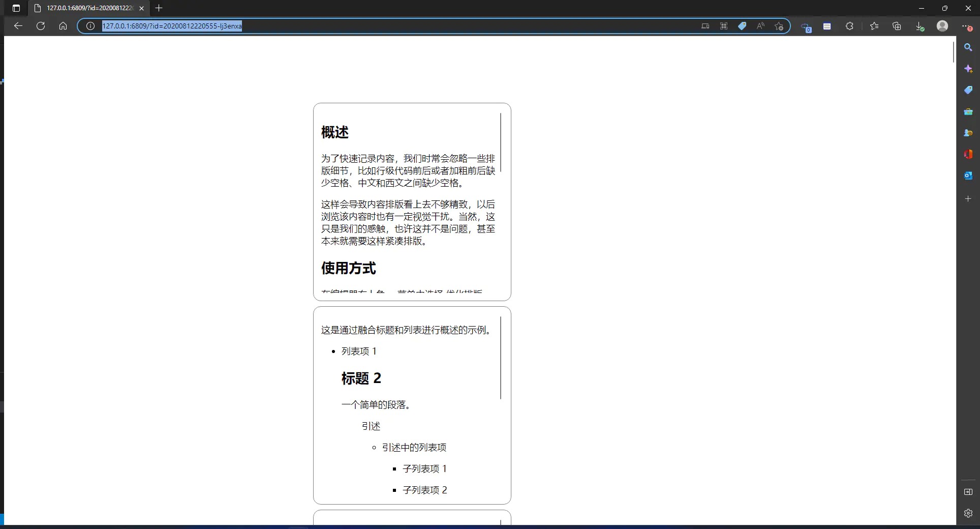Open the Collections panel

pyautogui.click(x=897, y=26)
